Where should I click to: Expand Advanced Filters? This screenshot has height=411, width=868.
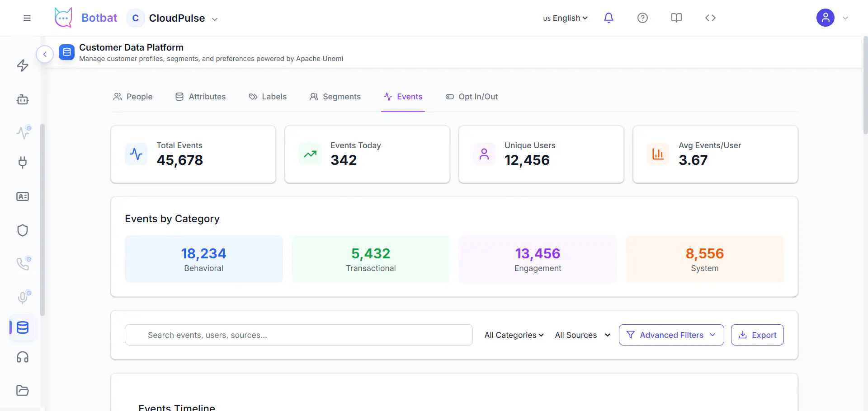(671, 335)
